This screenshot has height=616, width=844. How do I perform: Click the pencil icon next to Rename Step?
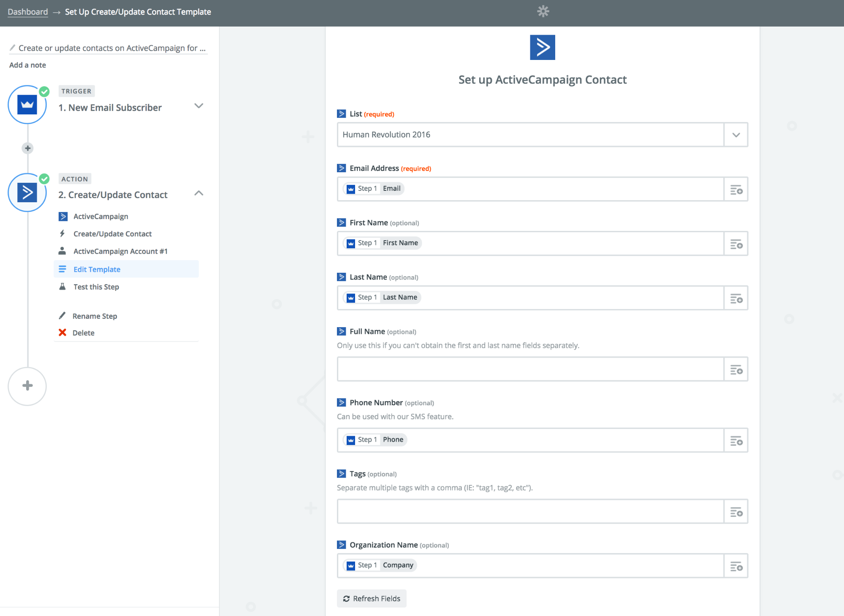62,316
